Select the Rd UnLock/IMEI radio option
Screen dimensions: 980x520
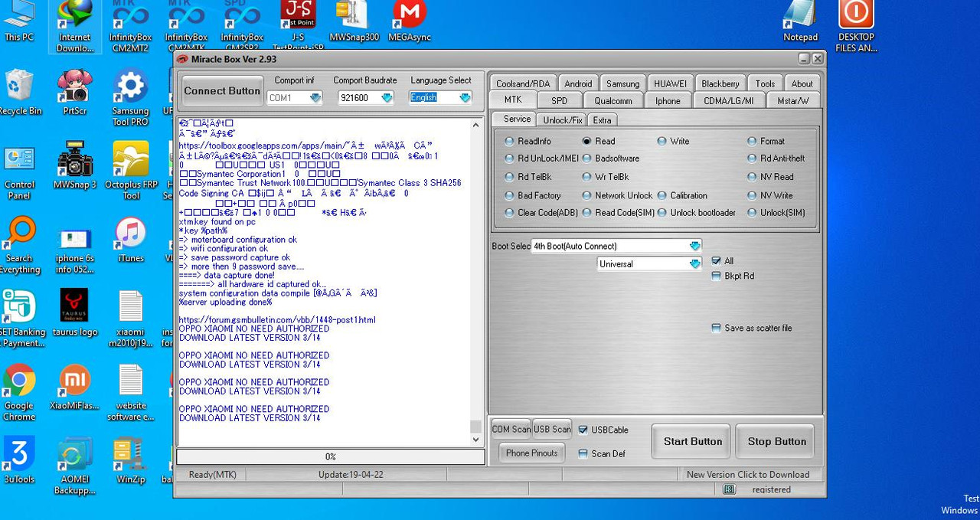click(542, 159)
